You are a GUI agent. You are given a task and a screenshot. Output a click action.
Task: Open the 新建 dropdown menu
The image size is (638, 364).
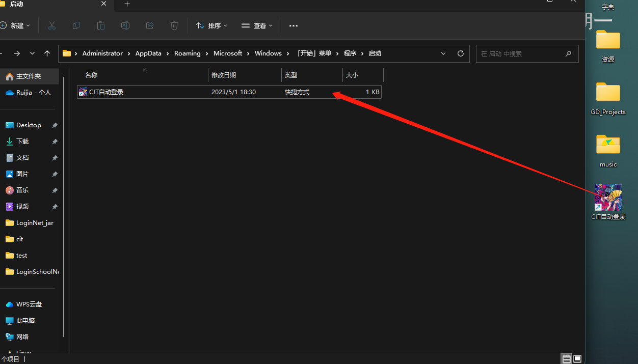15,25
